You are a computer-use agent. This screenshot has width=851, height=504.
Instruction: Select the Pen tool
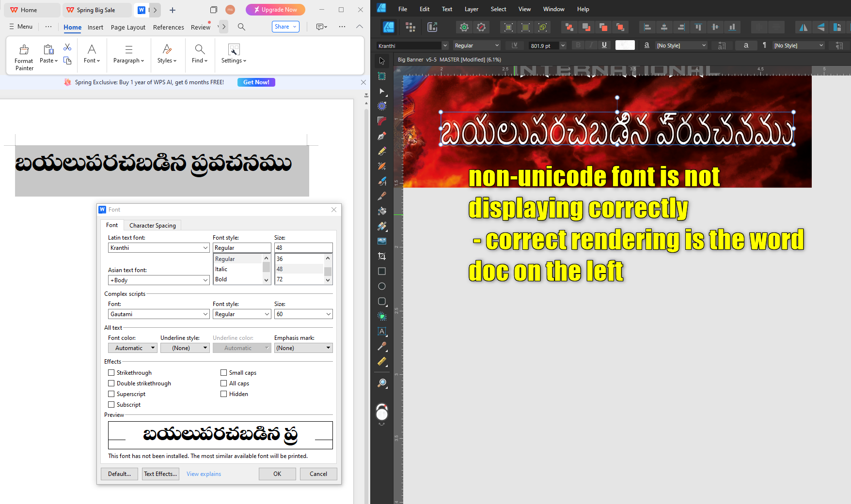pyautogui.click(x=382, y=136)
